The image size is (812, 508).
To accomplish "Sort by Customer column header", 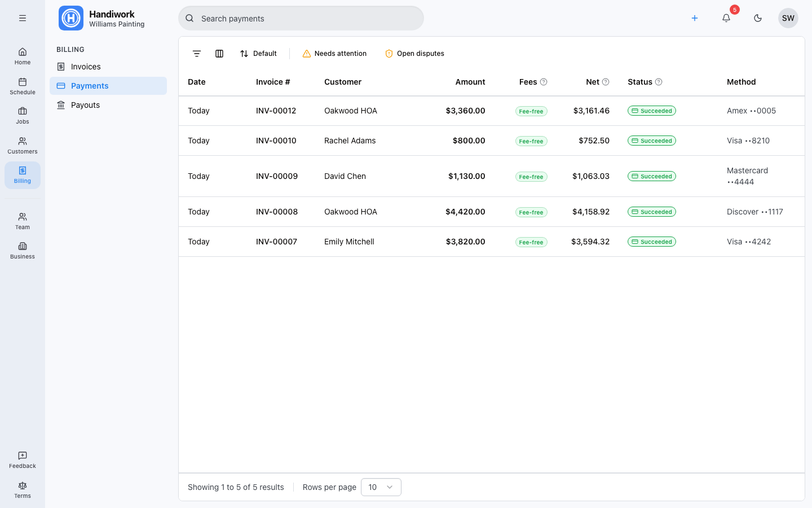I will tap(343, 82).
